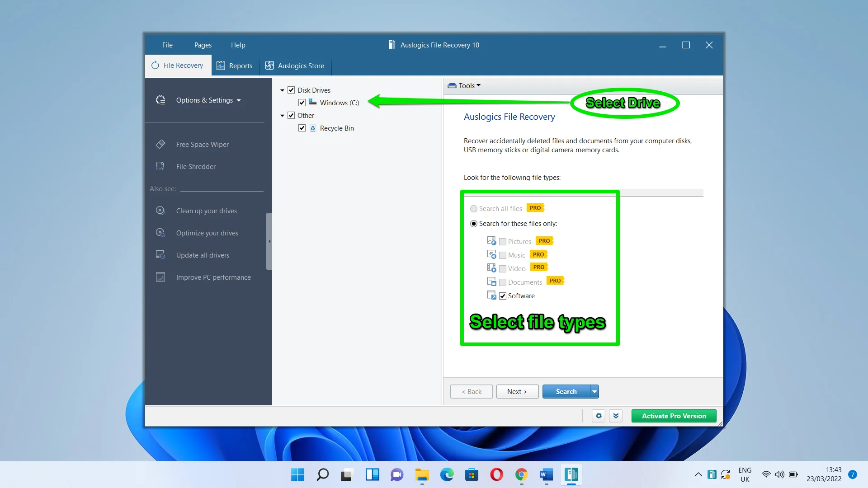Toggle the Software checkbox on
This screenshot has width=868, height=488.
point(503,296)
